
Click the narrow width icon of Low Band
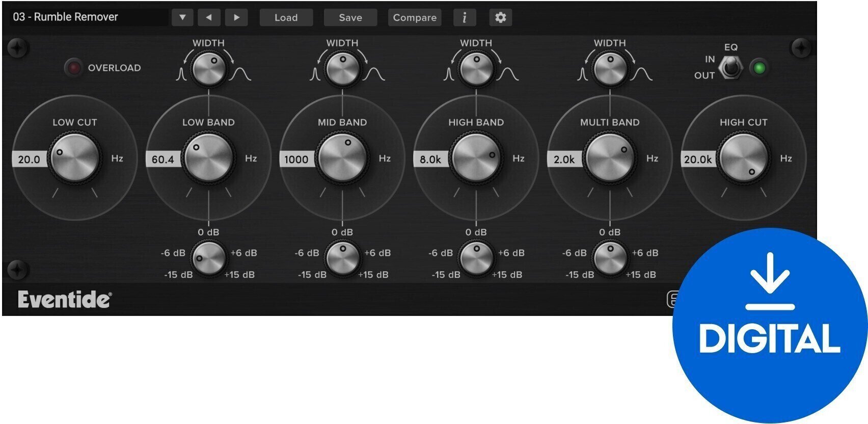[181, 75]
